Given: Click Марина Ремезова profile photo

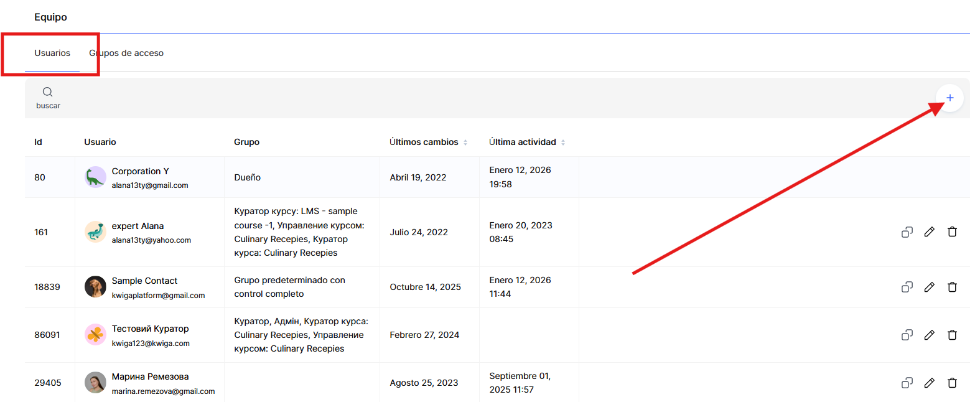Looking at the screenshot, I should pyautogui.click(x=95, y=383).
